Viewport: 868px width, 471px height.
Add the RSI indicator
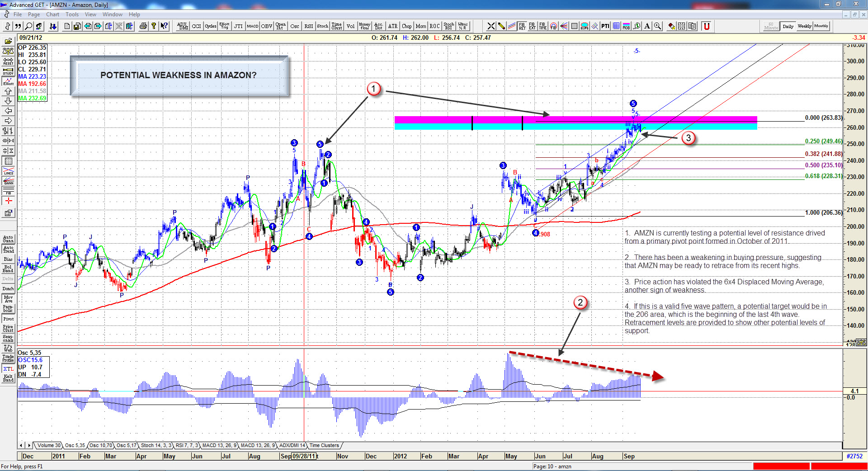tap(309, 26)
